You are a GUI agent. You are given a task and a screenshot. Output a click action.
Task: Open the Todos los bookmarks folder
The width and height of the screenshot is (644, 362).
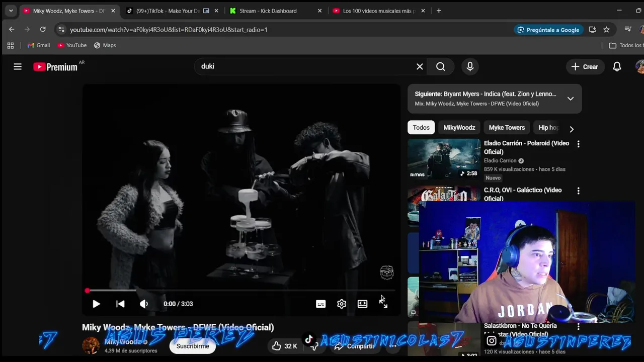(x=626, y=45)
